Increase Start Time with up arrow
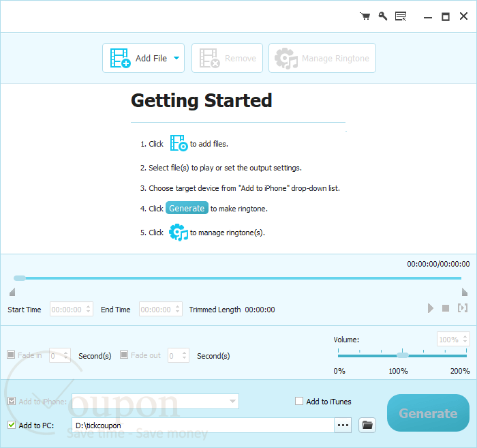Image resolution: width=477 pixels, height=448 pixels. [x=88, y=307]
